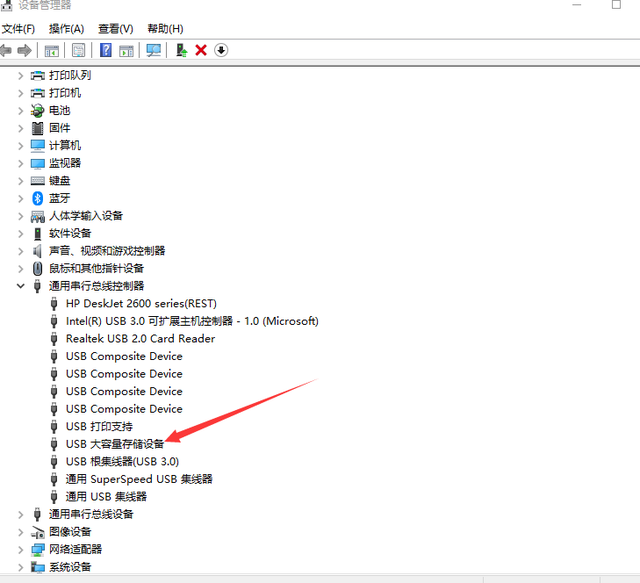Click the speaker icon for 声音、视频和游戏控制器
This screenshot has height=583, width=640.
pos(37,251)
